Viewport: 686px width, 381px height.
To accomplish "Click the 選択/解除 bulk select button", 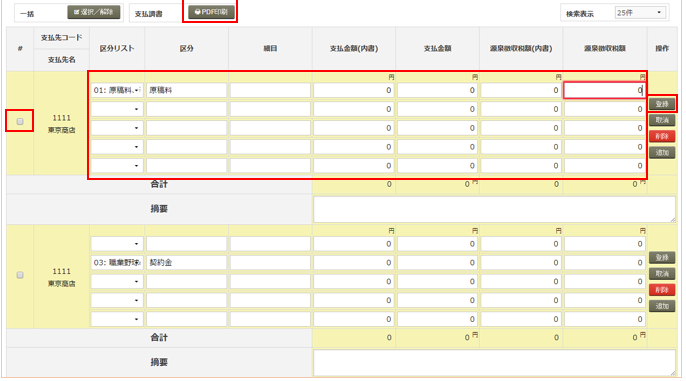I will click(x=94, y=12).
